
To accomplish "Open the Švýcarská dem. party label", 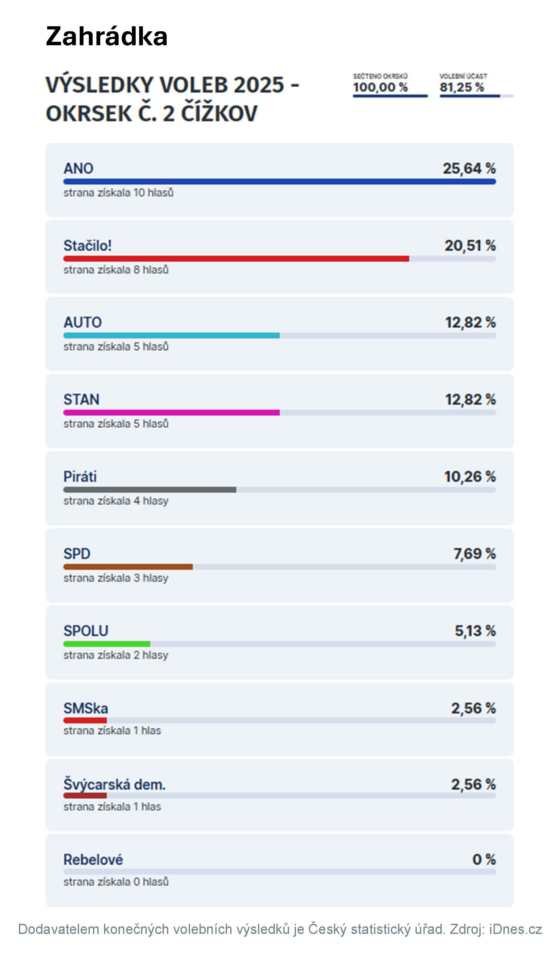I will (114, 785).
